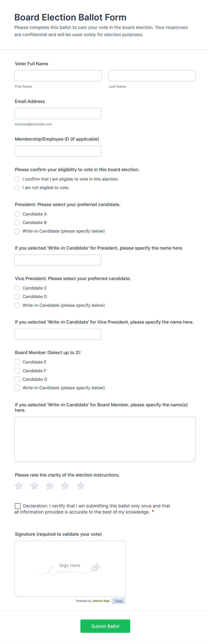208x644 pixels.
Task: Check Candidate E for Board Member
Action: pyautogui.click(x=17, y=362)
